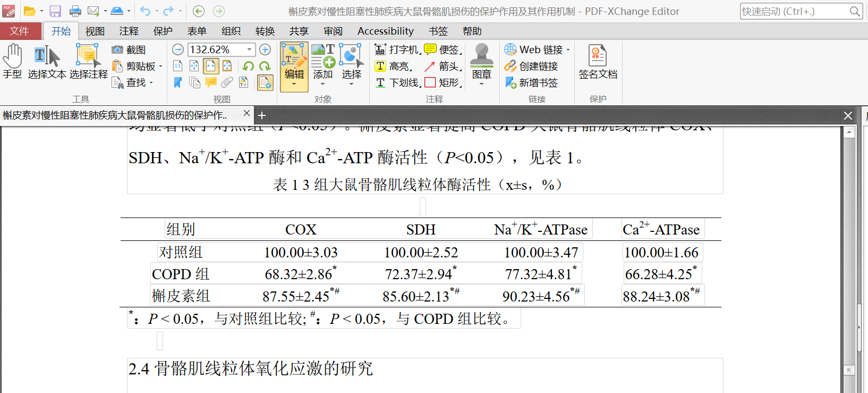Click the Undo arrow

(x=145, y=11)
